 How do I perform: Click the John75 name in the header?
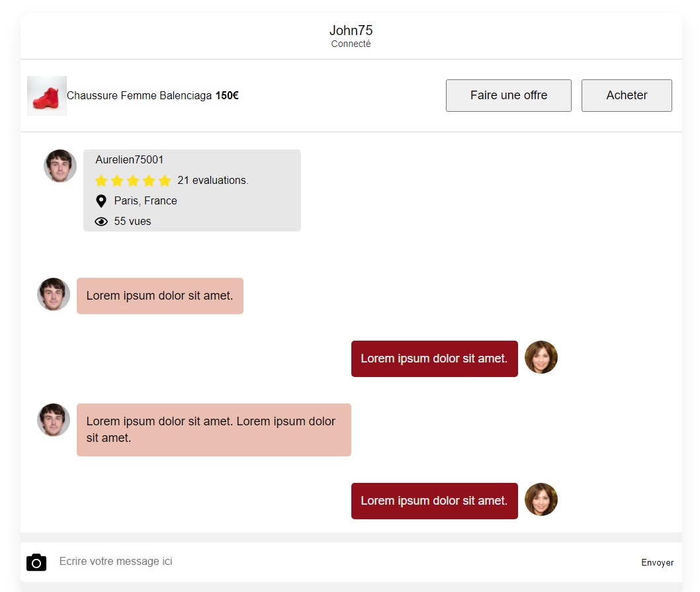[x=351, y=30]
